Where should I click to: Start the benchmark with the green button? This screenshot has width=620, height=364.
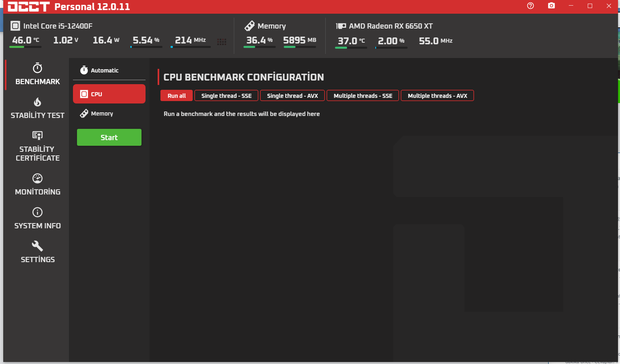click(x=109, y=137)
